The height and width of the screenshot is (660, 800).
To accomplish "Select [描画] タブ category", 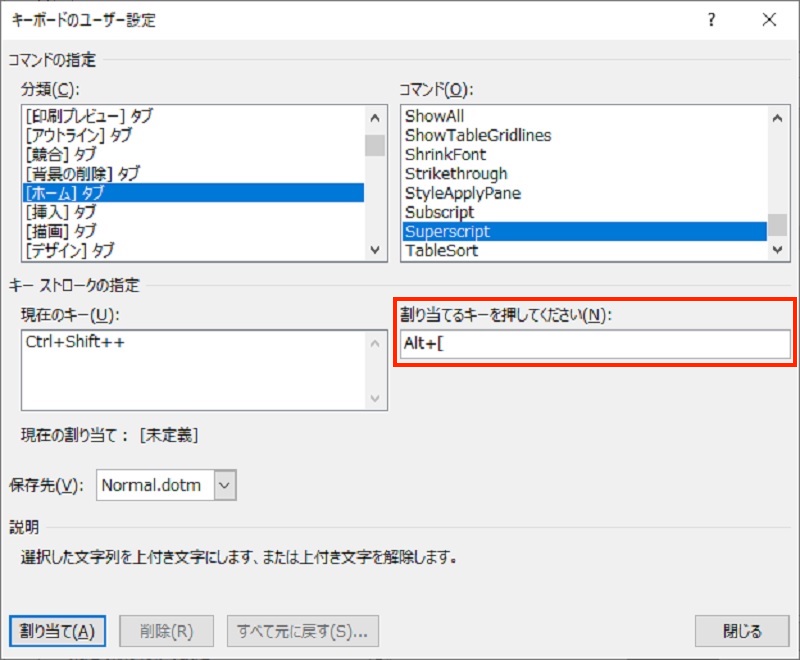I will pyautogui.click(x=193, y=232).
